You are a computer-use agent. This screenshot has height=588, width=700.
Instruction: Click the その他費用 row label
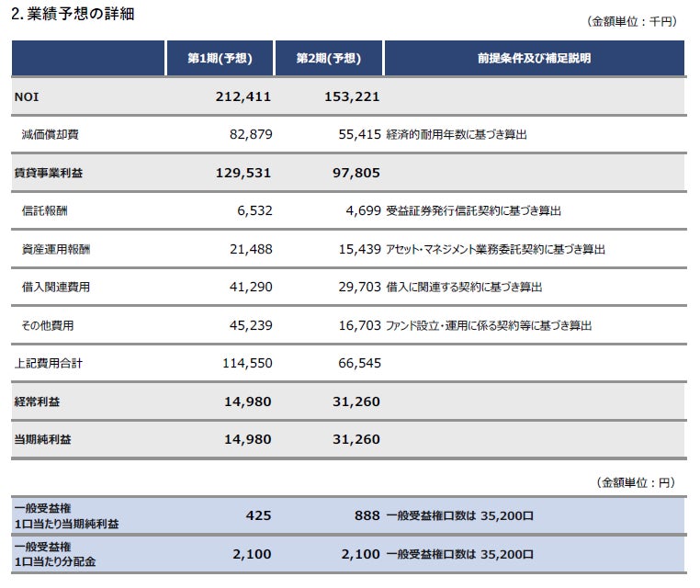click(48, 325)
